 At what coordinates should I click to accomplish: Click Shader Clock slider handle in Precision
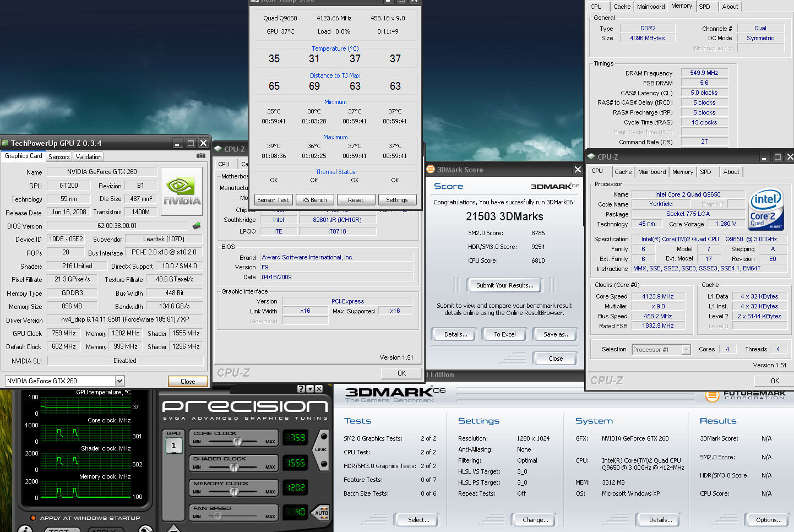[234, 467]
